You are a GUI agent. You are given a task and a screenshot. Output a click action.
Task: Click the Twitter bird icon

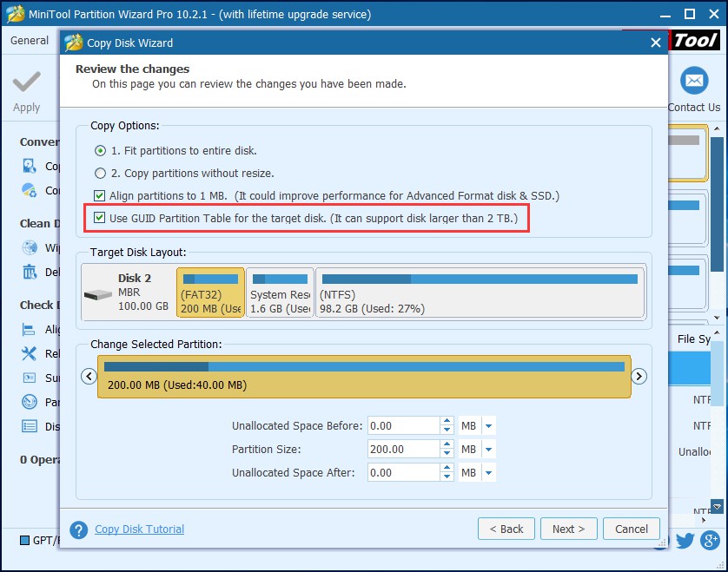coord(685,541)
